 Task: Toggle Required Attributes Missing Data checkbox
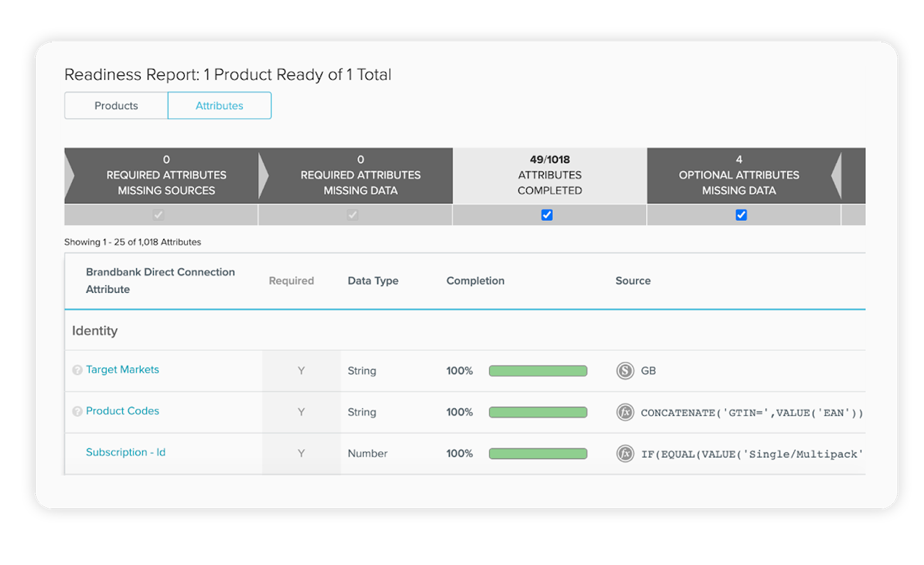[x=352, y=215]
